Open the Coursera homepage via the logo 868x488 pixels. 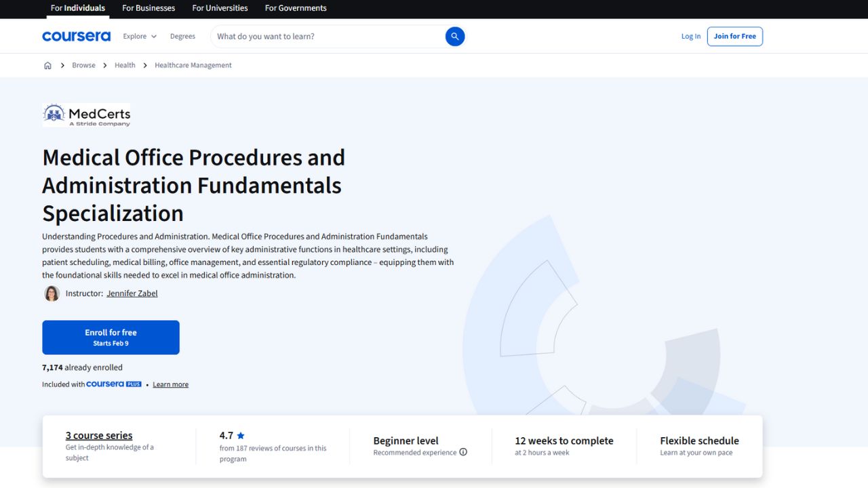click(76, 35)
